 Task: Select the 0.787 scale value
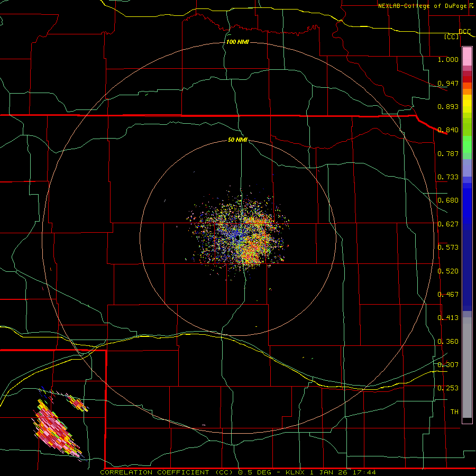coord(448,153)
